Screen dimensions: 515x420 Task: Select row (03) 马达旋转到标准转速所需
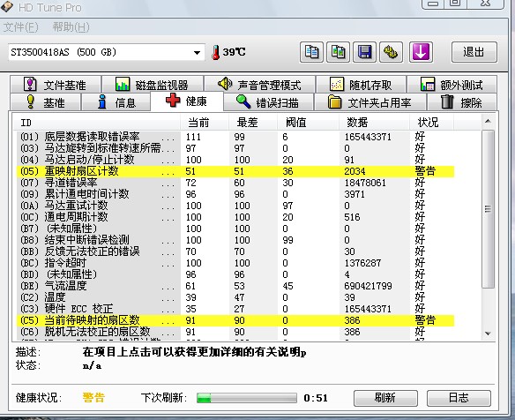[x=235, y=148]
